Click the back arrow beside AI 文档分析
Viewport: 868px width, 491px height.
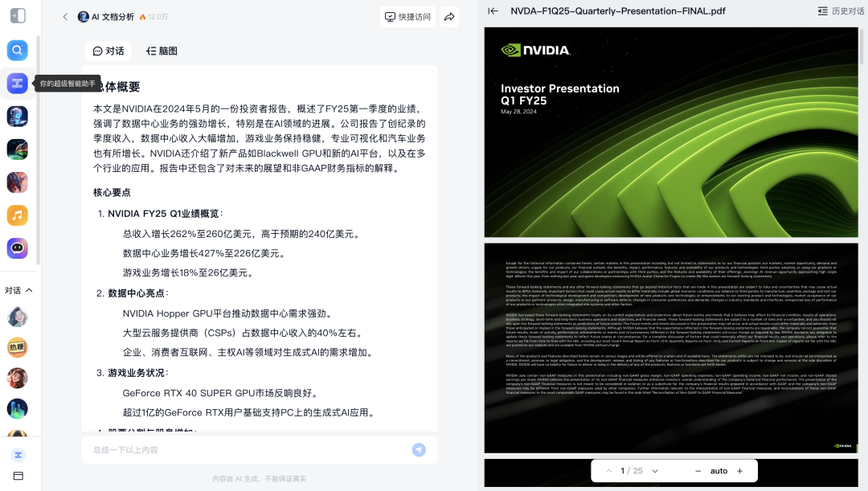coord(65,16)
